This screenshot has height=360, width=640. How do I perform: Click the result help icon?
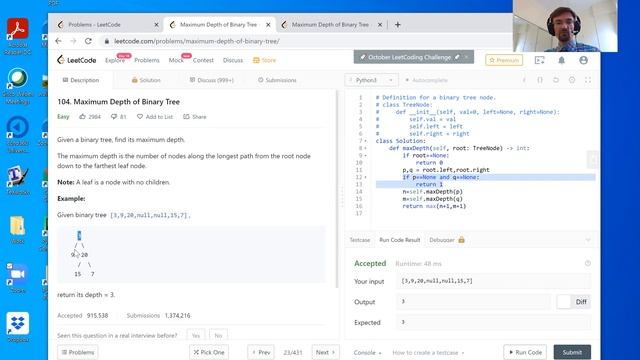click(x=588, y=263)
